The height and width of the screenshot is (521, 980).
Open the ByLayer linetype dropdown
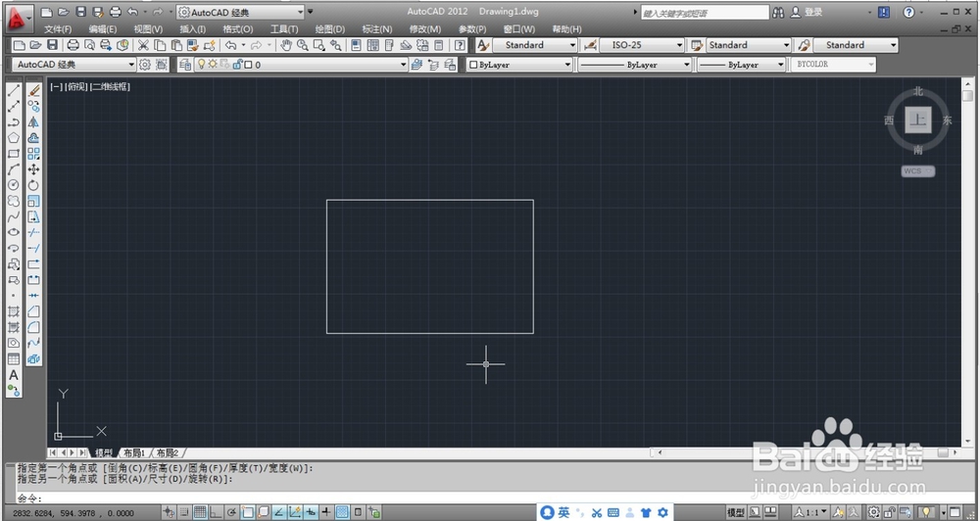[634, 65]
